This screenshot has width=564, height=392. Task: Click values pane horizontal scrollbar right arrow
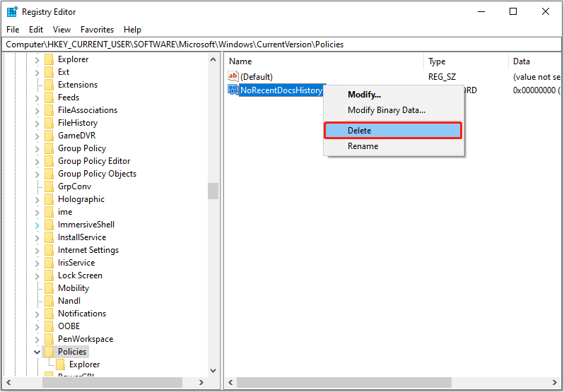pos(555,383)
